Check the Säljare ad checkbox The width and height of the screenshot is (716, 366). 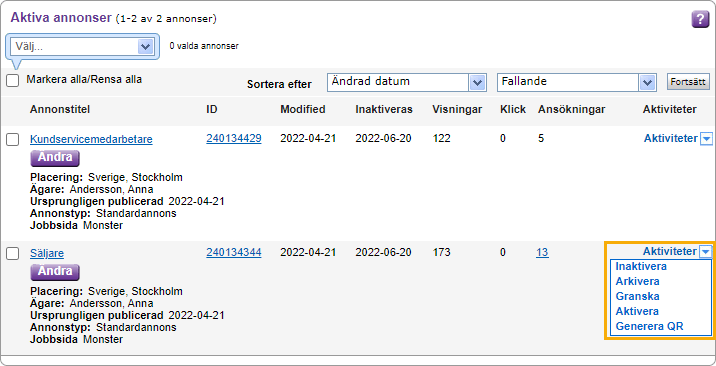point(12,254)
